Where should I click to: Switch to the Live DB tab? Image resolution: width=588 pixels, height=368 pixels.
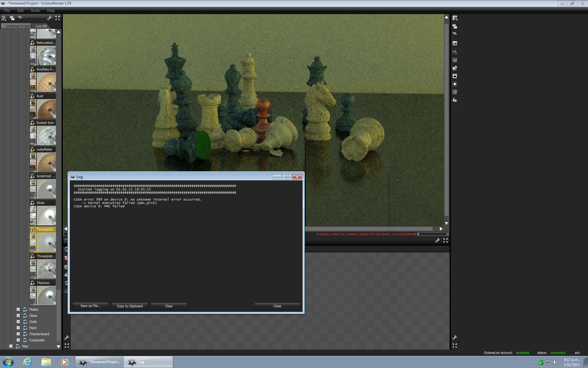coord(41,26)
